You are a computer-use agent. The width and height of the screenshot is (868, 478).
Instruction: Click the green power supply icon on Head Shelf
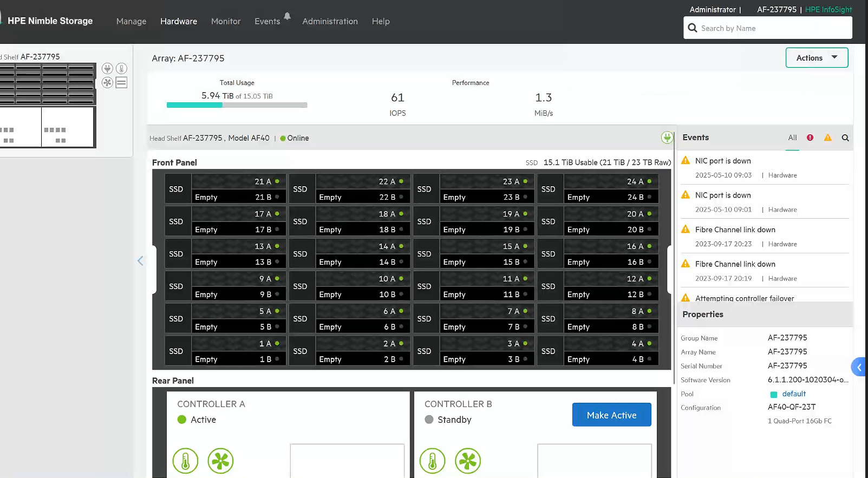click(667, 137)
